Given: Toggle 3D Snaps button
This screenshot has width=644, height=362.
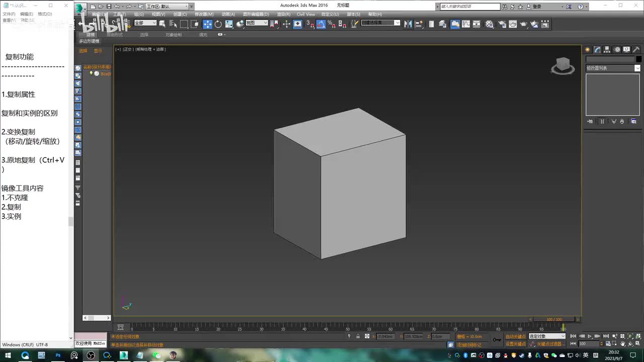Looking at the screenshot, I should (x=311, y=24).
